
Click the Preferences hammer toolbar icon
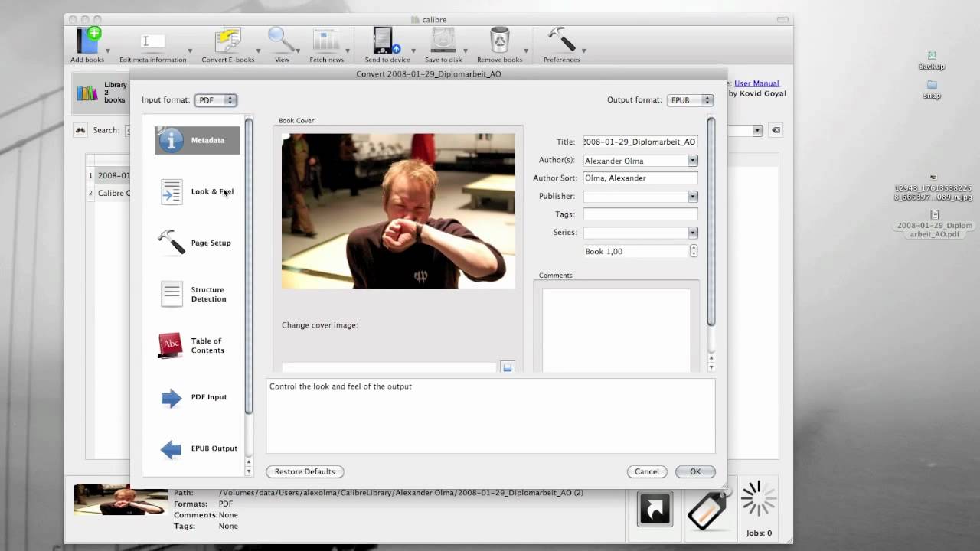(x=561, y=40)
